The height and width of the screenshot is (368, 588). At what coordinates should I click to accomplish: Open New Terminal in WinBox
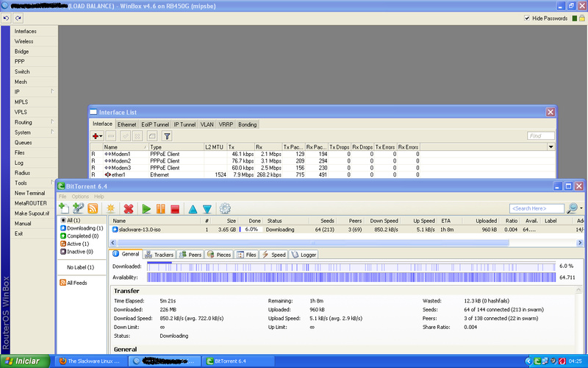click(x=29, y=193)
